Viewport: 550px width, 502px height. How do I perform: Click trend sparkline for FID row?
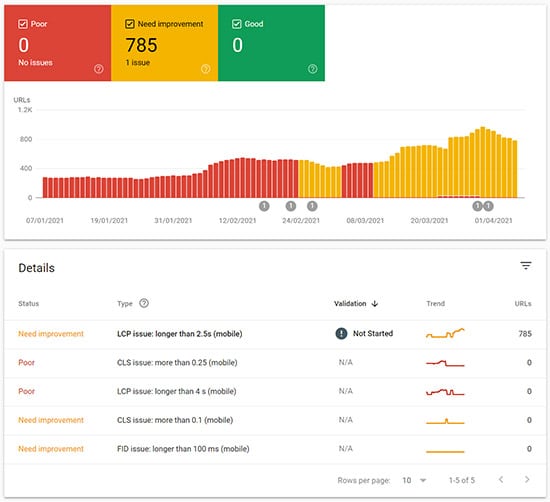click(445, 451)
